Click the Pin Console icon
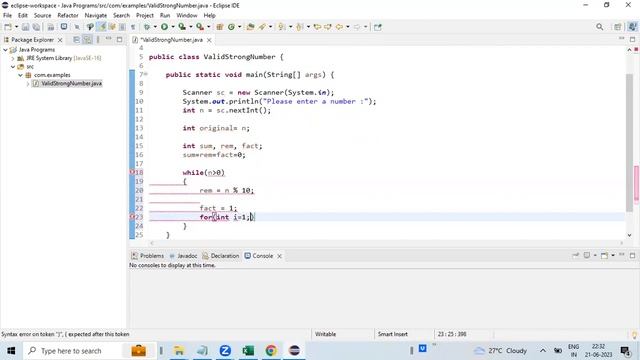 (576, 256)
